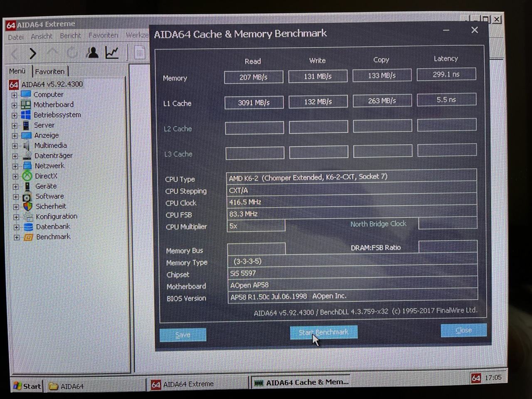Select the Benchmark icon in tree
532x399 pixels.
pyautogui.click(x=28, y=237)
